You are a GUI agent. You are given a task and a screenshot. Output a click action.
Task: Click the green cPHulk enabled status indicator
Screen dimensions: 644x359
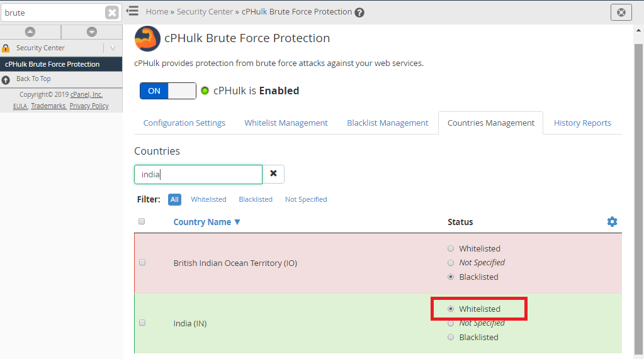(x=205, y=91)
